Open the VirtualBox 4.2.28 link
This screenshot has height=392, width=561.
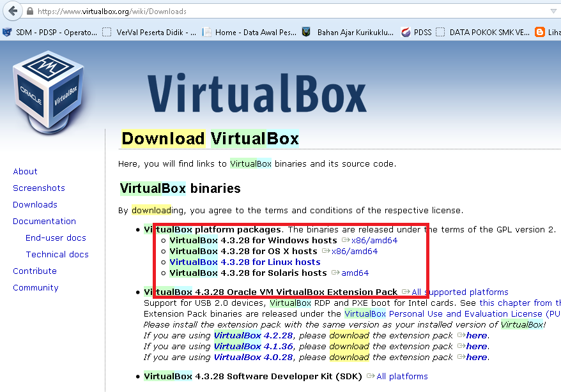(253, 336)
